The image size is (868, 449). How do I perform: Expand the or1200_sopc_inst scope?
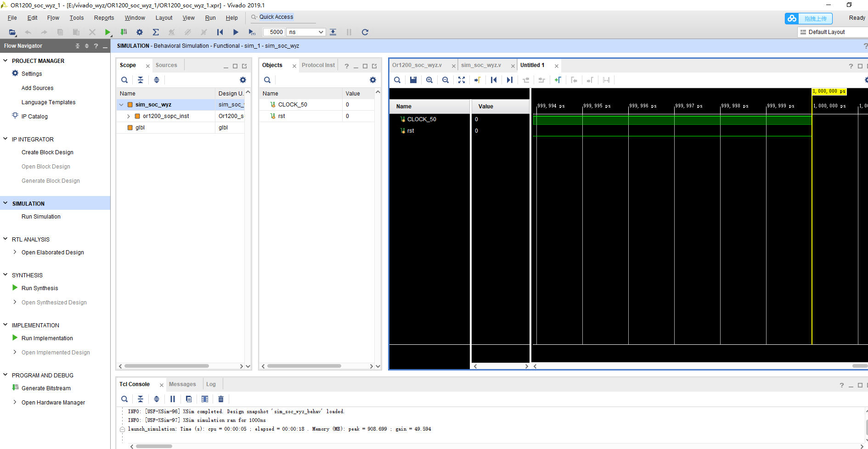[129, 116]
